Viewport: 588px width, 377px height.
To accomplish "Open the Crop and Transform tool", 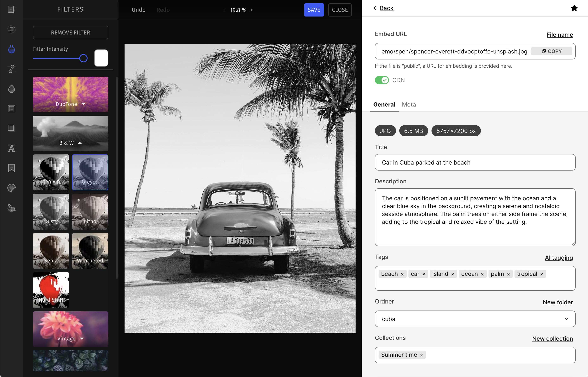I will [11, 29].
